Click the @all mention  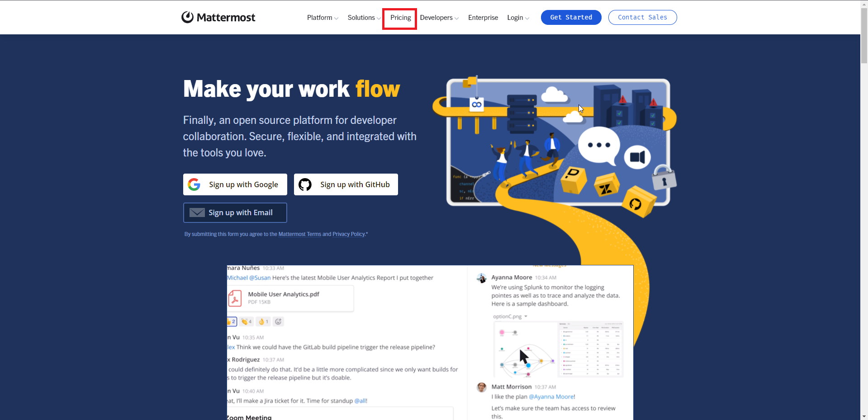click(x=360, y=401)
